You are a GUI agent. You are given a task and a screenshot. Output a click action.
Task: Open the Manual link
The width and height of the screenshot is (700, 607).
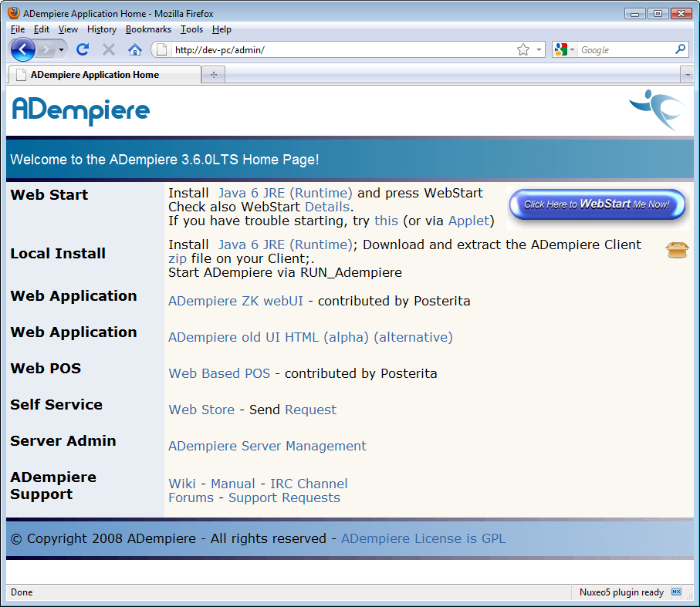232,484
